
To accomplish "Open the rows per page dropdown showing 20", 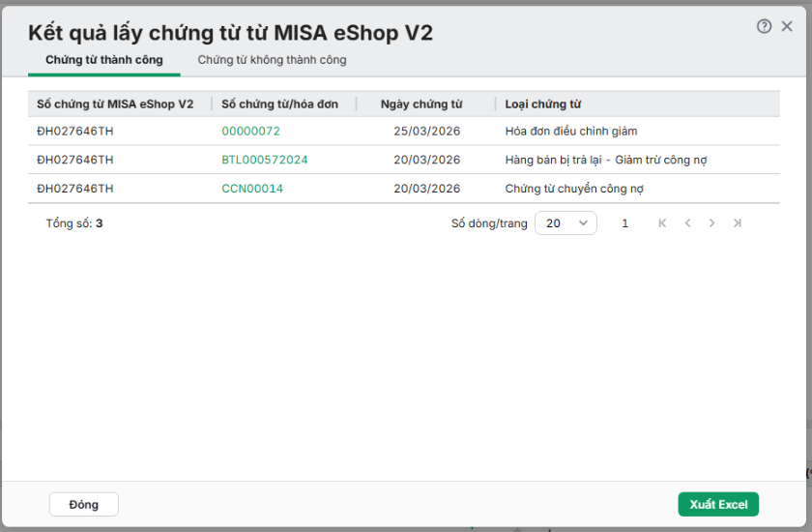I will coord(565,223).
